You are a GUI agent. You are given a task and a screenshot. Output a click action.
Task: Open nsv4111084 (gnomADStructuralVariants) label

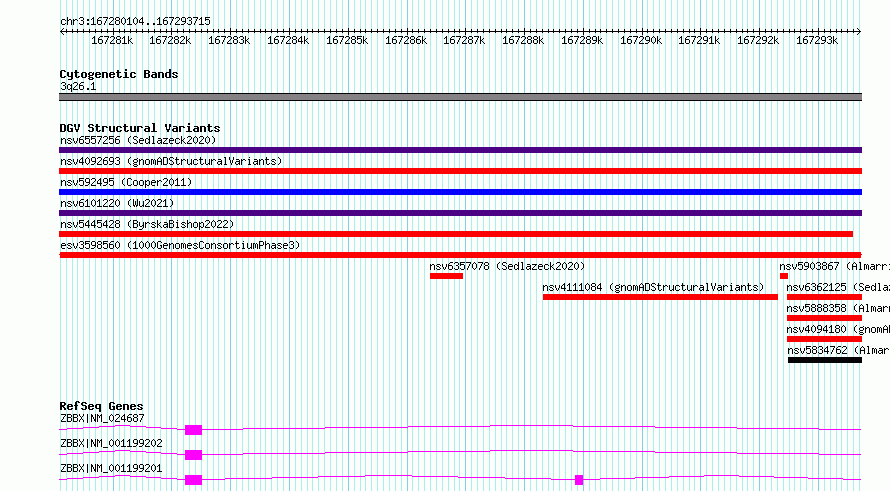653,287
